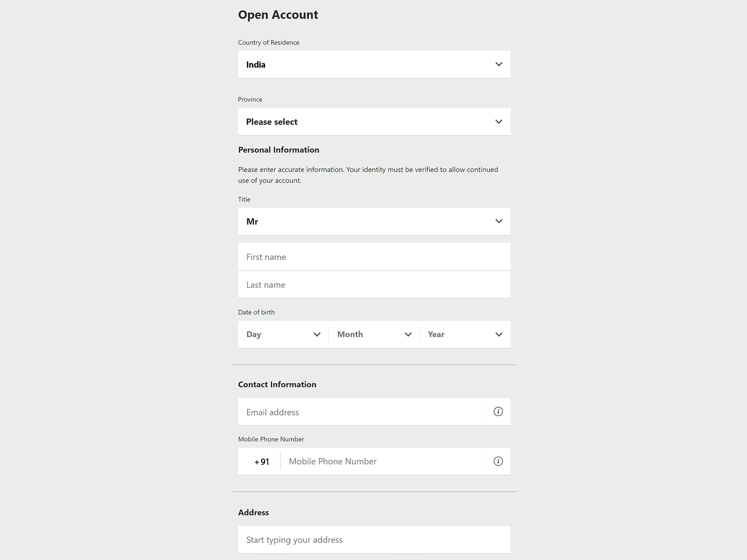Click the First name input field
The image size is (747, 560).
point(374,256)
